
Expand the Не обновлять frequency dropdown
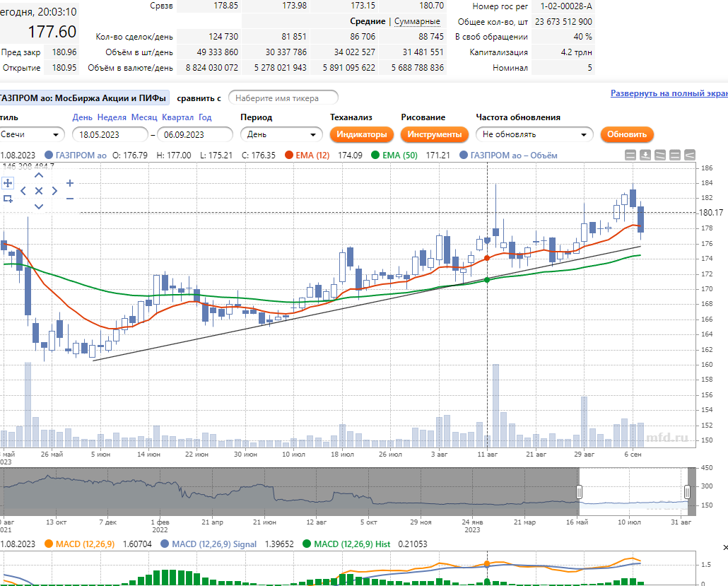tap(534, 134)
